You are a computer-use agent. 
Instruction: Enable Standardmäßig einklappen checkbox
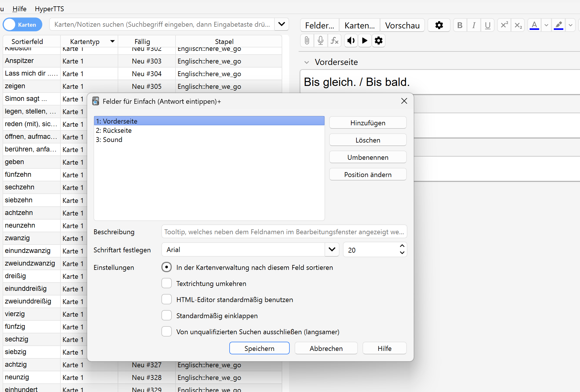[x=167, y=315]
